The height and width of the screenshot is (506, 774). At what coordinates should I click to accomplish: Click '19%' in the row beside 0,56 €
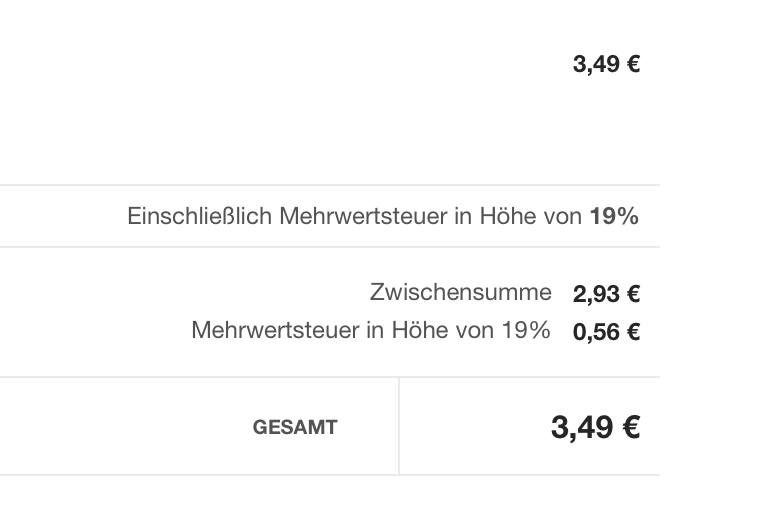[527, 330]
